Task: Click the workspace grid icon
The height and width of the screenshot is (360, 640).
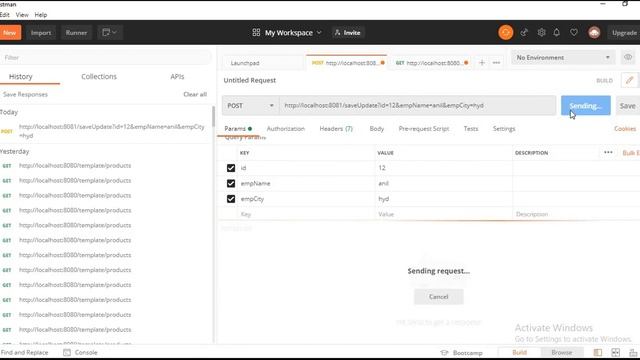Action: coord(256,32)
